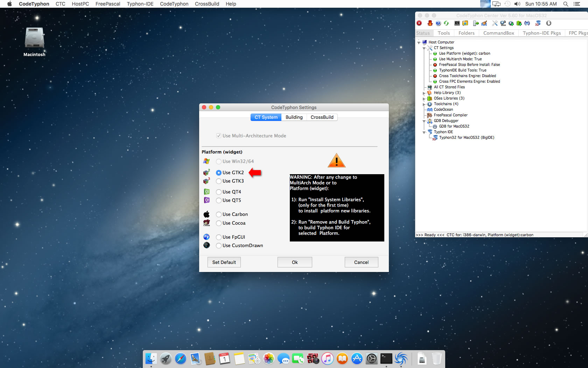Image resolution: width=588 pixels, height=368 pixels.
Task: Select 'CodeOcean' tree item
Action: [443, 109]
